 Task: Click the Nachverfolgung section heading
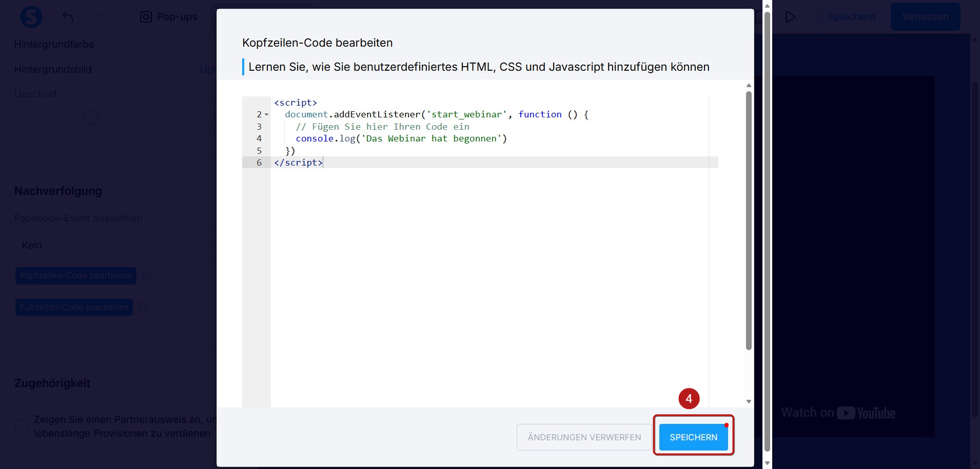58,191
